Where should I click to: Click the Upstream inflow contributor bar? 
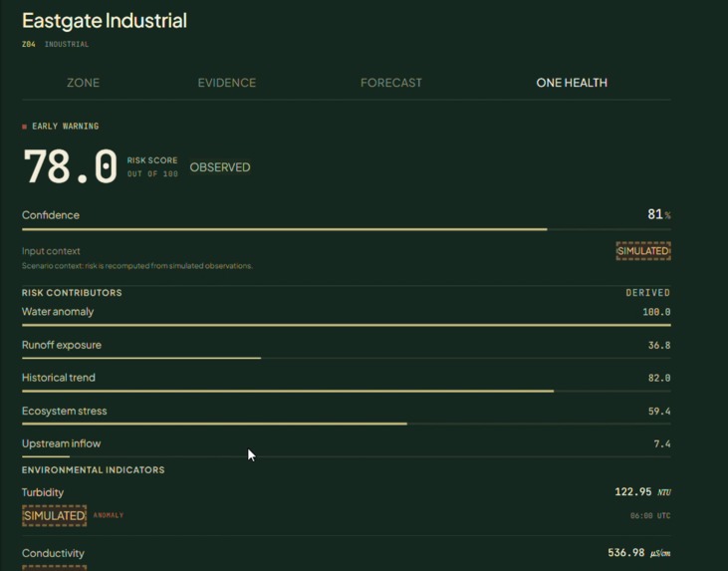coord(347,456)
